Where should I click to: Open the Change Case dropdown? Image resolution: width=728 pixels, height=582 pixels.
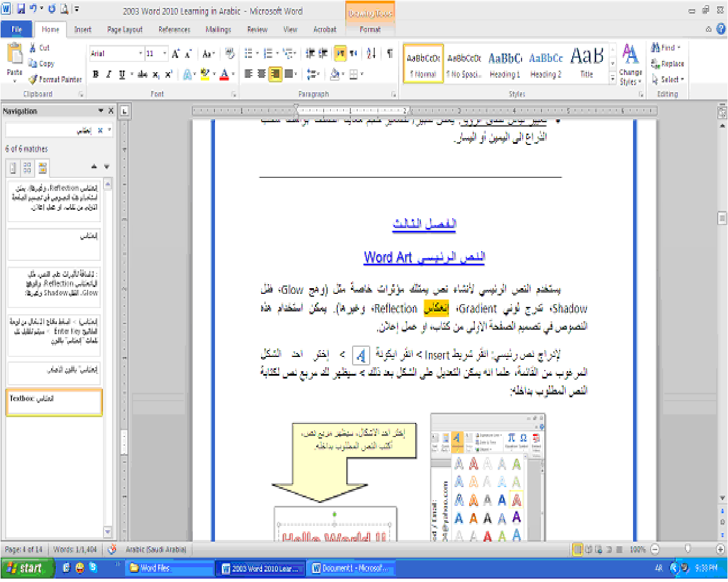coord(208,54)
